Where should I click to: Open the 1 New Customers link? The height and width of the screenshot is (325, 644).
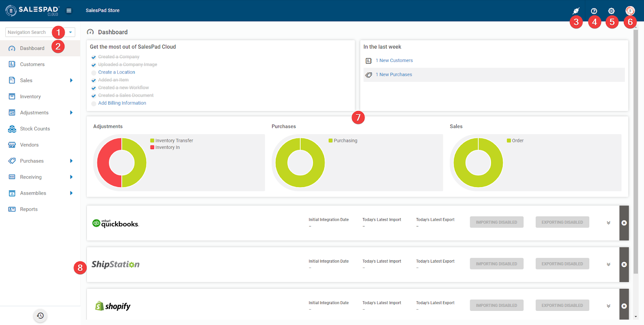click(x=394, y=60)
